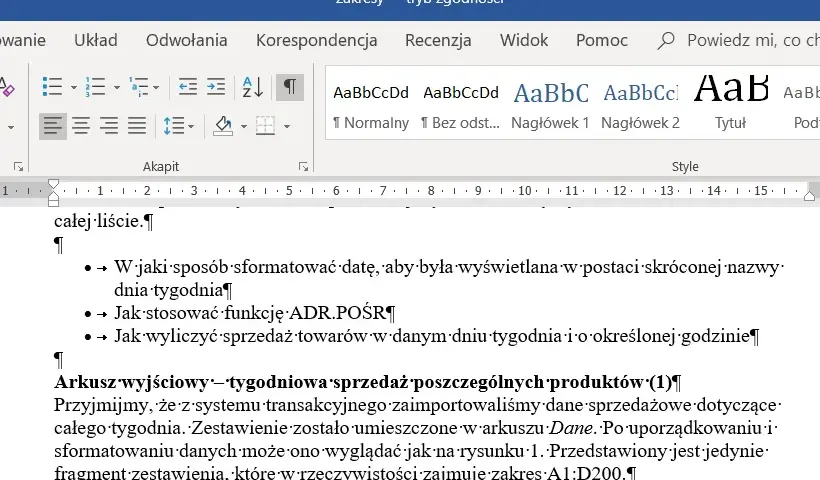Click the Numbering list icon
The width and height of the screenshot is (820, 480).
(95, 87)
